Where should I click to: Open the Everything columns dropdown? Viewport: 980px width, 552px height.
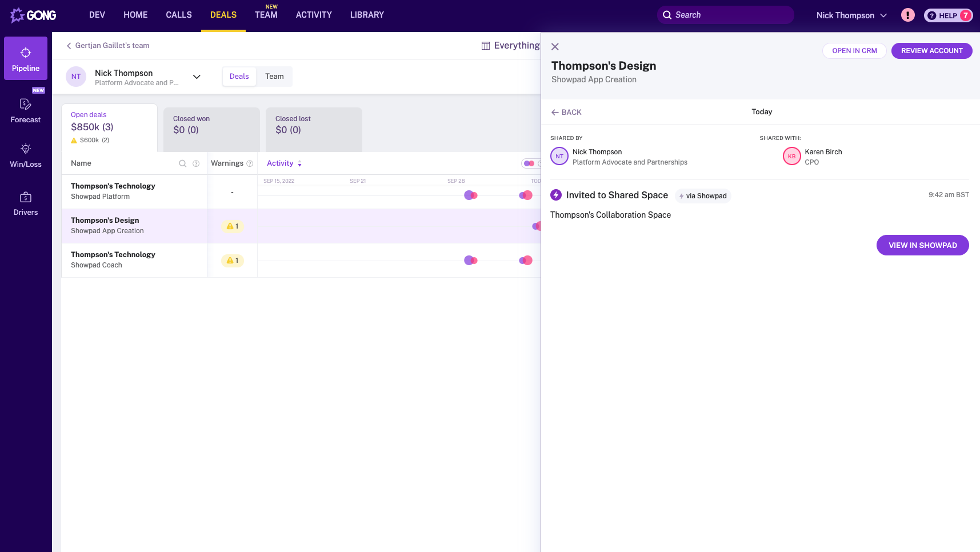click(x=510, y=46)
